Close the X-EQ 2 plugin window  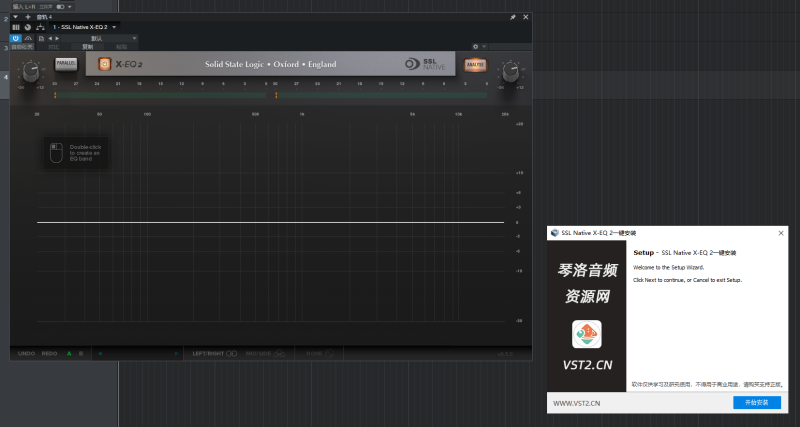tap(526, 17)
